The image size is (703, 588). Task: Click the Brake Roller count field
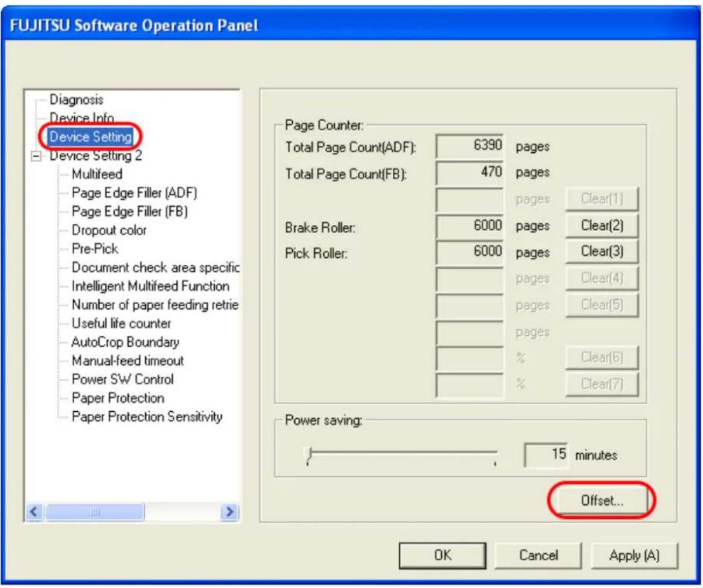(x=470, y=225)
